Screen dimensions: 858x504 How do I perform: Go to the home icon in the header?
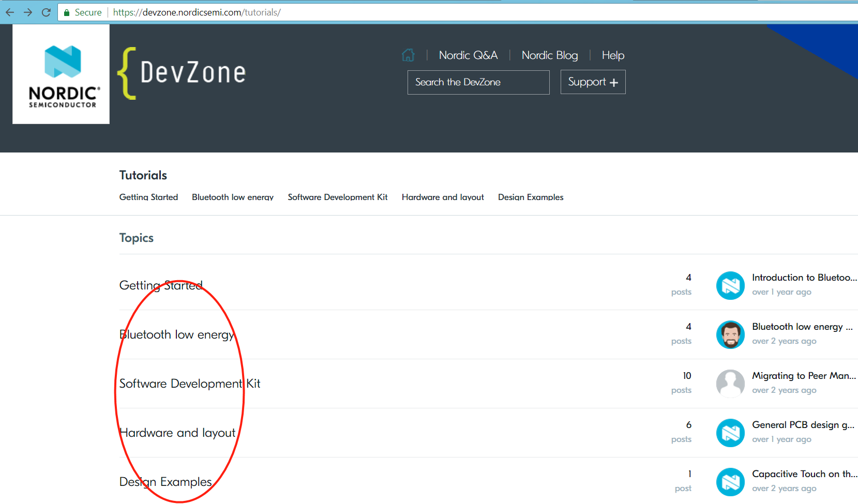point(408,55)
